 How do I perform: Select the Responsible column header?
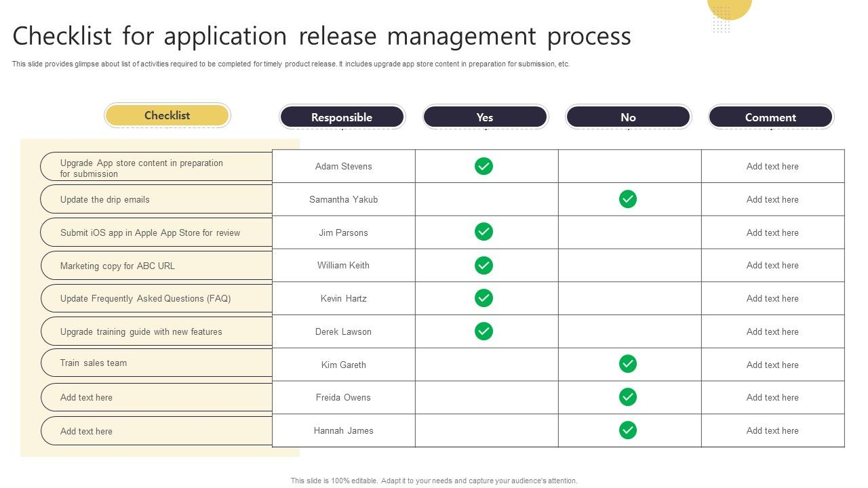click(342, 117)
